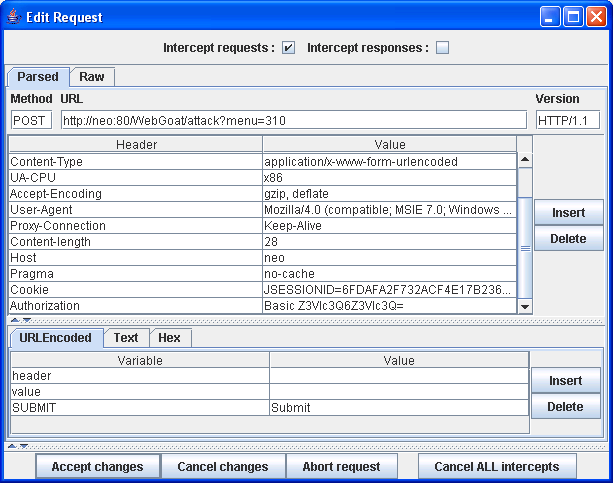This screenshot has height=483, width=613.
Task: Click the scroll-up arrow of the header table
Action: coord(525,159)
